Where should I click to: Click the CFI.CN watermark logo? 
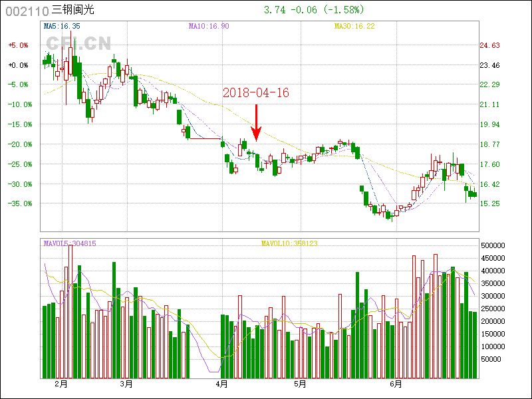tap(78, 44)
